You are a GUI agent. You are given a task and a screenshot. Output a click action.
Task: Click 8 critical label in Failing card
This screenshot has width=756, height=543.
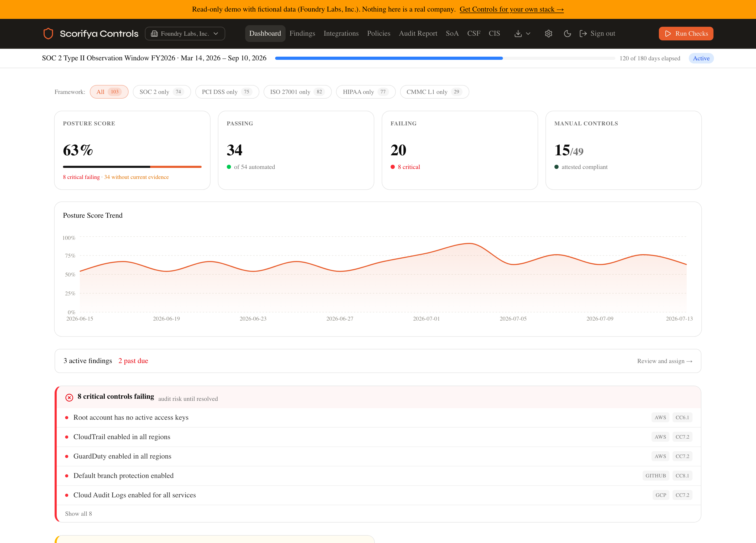coord(409,167)
